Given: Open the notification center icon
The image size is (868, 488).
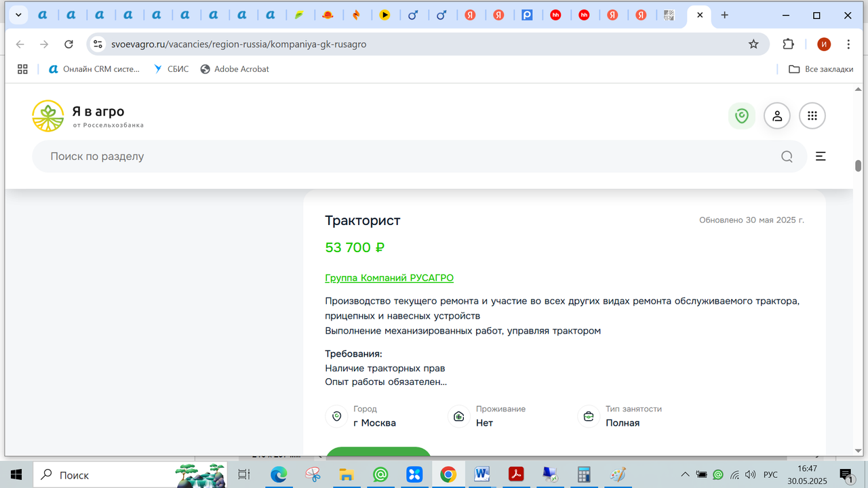Looking at the screenshot, I should pos(846,474).
